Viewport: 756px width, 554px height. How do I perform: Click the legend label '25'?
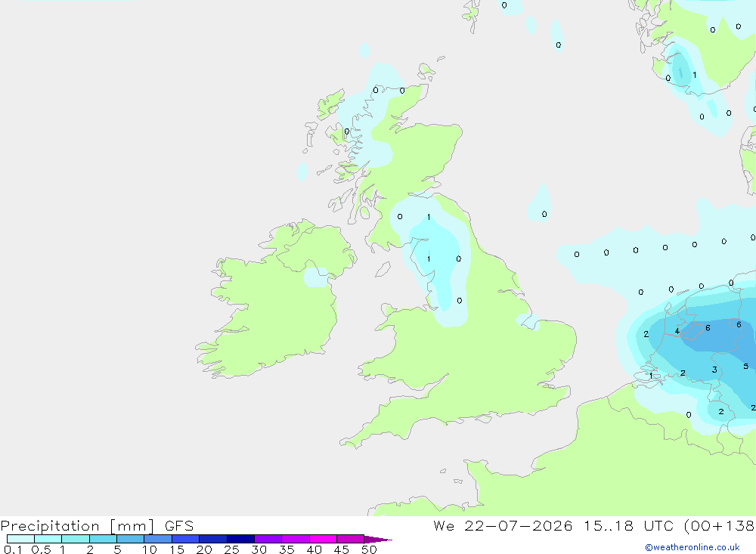tap(231, 549)
